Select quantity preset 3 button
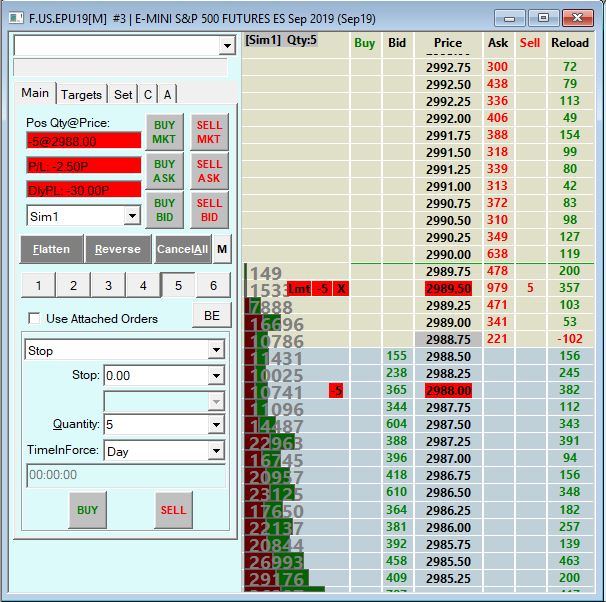The image size is (606, 602). (108, 286)
